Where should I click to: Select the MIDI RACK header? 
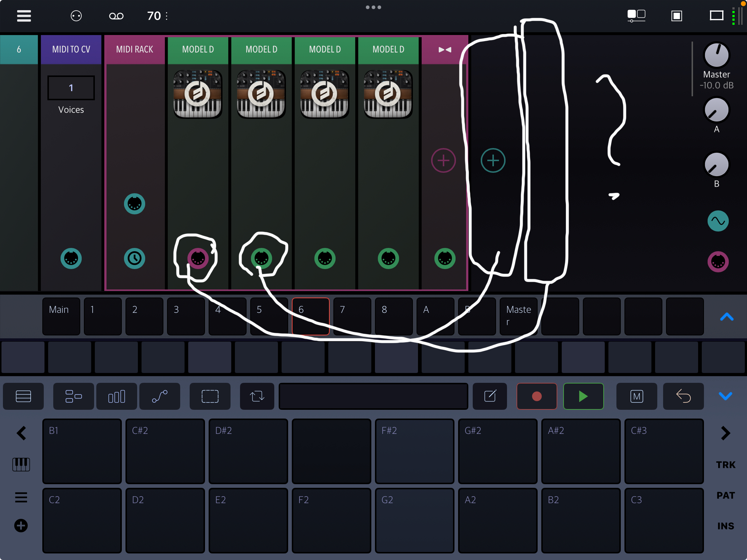click(135, 50)
